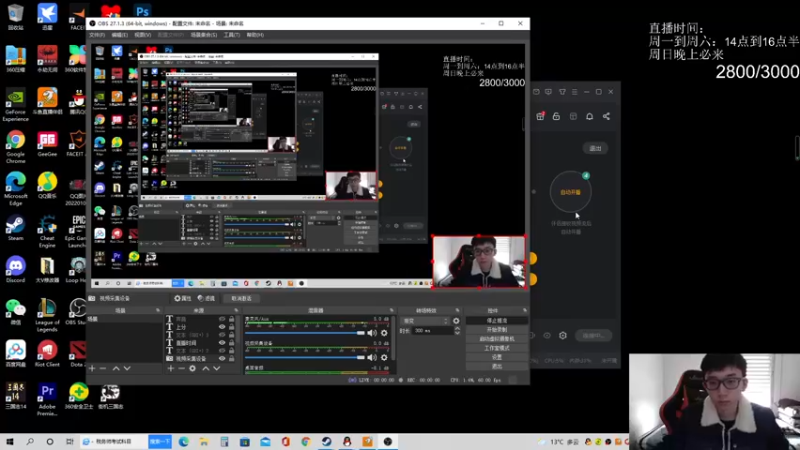
Task: Toggle visibility of 视频采集设备 source
Action: [x=222, y=359]
